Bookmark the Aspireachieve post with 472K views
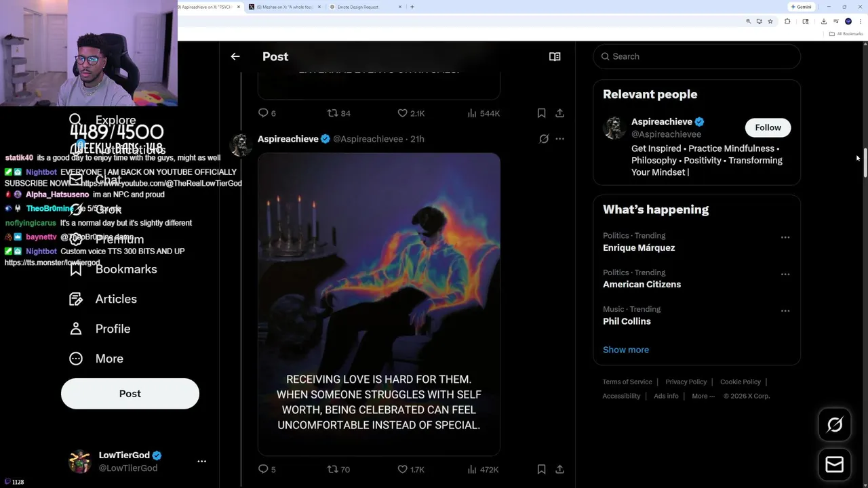 pyautogui.click(x=541, y=469)
